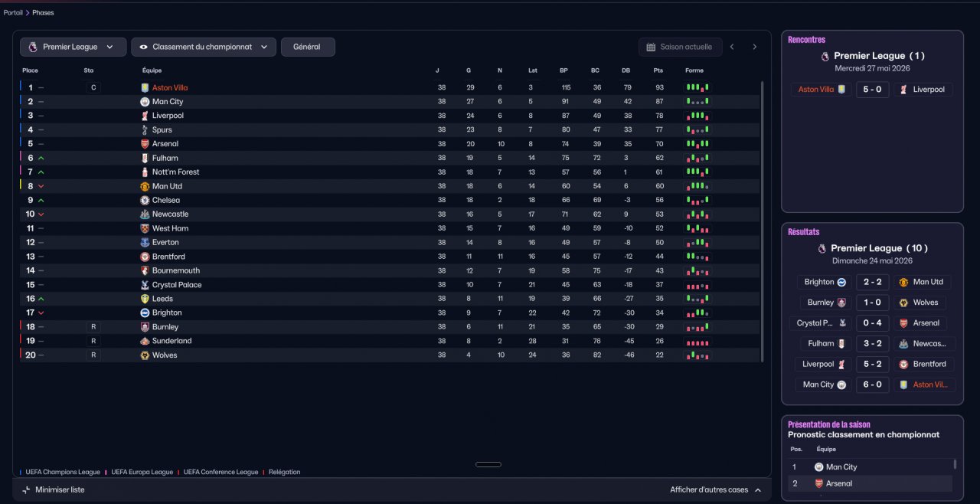The width and height of the screenshot is (980, 504).
Task: Click the Aston Villa club crest in the table
Action: coord(145,87)
